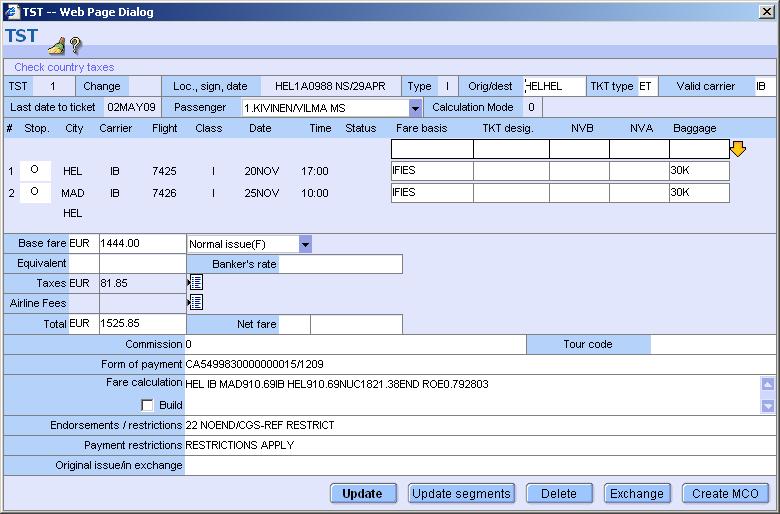Click the Valid carrier field IB
Image resolution: width=780 pixels, height=514 pixels.
coord(765,86)
